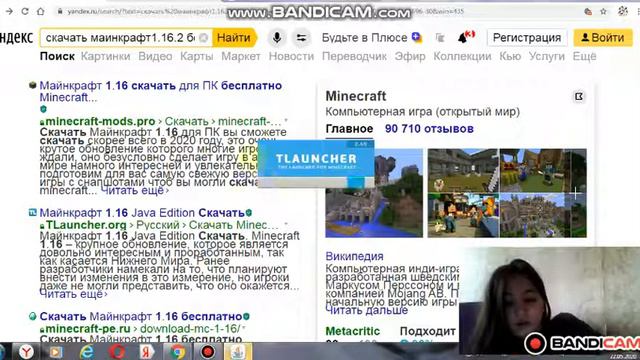The height and width of the screenshot is (360, 640).
Task: Open share icon on Minecraft card
Action: (579, 96)
